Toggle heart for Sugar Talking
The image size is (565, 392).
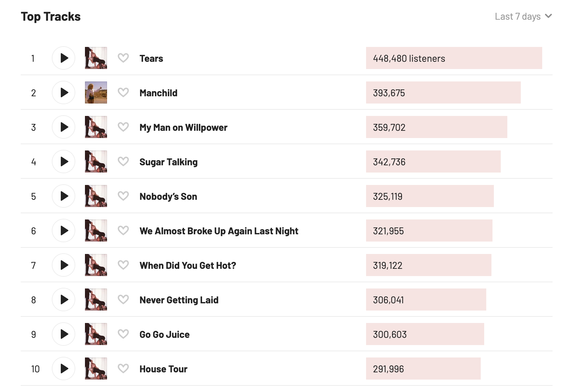tap(123, 161)
